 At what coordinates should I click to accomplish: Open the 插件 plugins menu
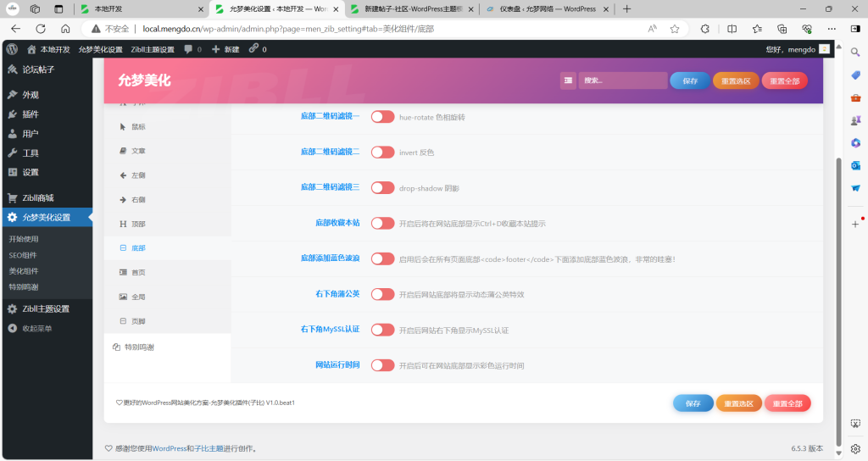point(30,114)
